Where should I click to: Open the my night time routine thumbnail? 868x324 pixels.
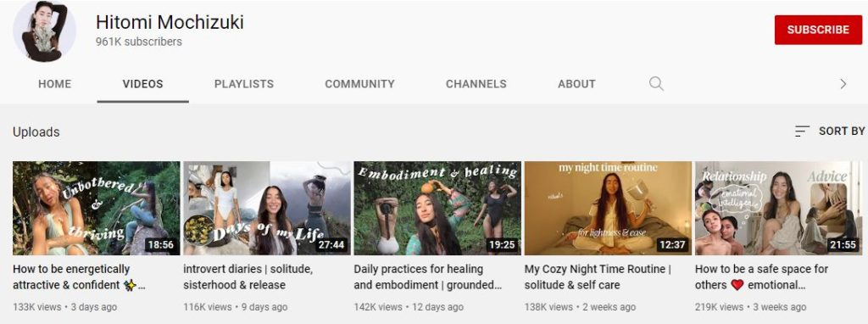(x=608, y=209)
